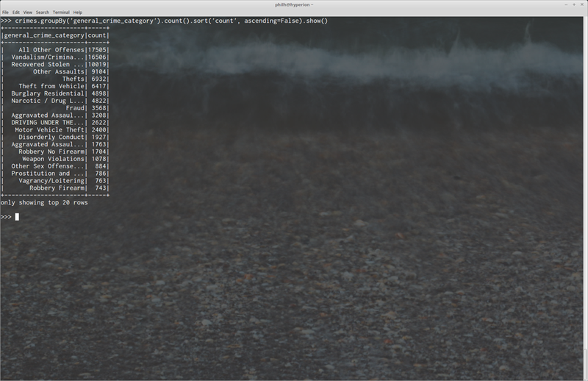The width and height of the screenshot is (588, 381).
Task: Maximize the terminal window
Action: pos(574,4)
